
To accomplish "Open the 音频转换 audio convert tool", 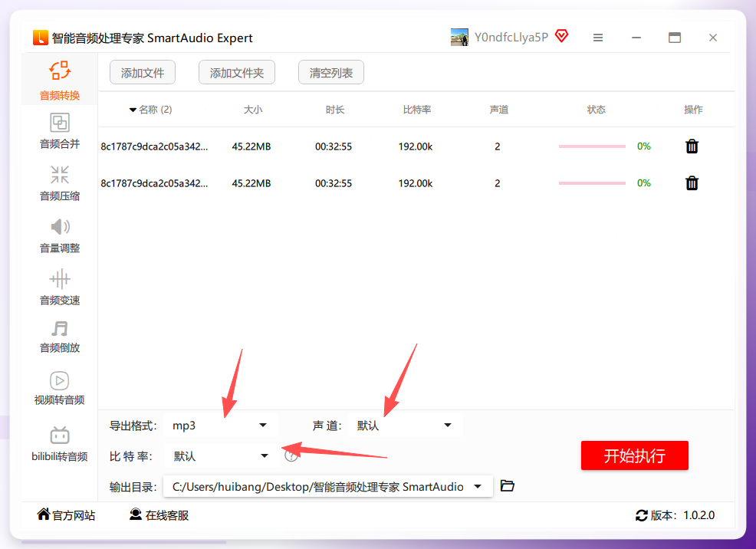I will click(x=59, y=81).
